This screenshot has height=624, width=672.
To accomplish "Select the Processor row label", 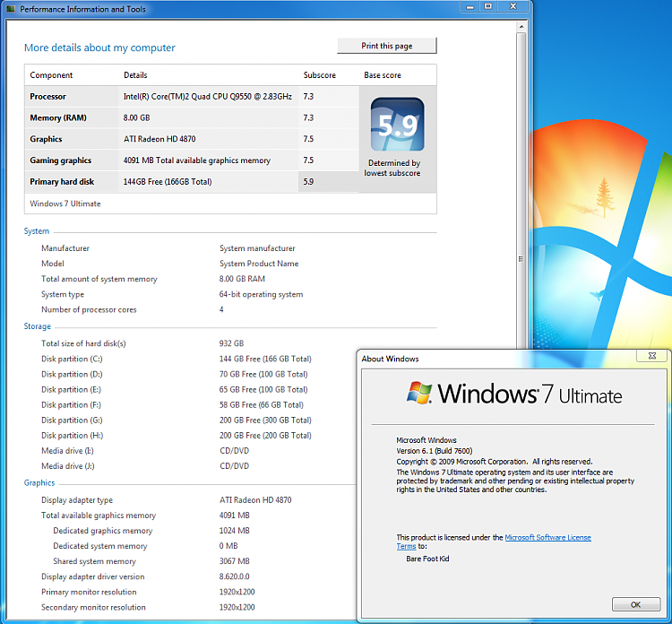I will tap(48, 97).
